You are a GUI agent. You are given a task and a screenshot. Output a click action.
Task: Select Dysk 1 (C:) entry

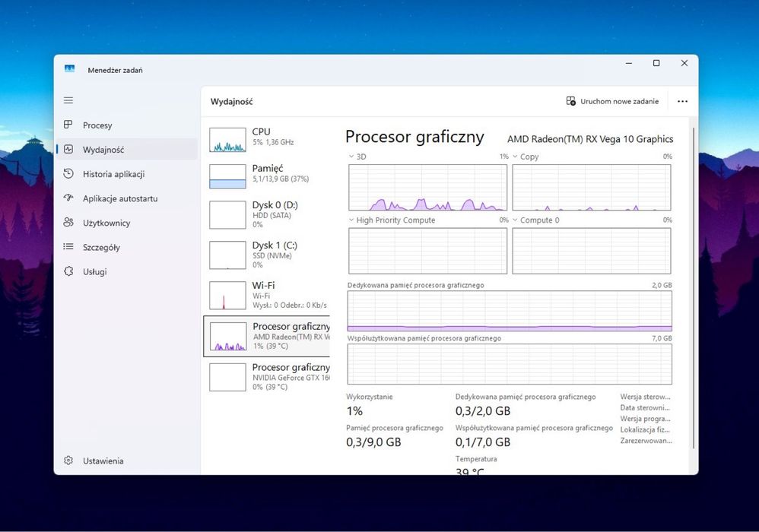267,255
